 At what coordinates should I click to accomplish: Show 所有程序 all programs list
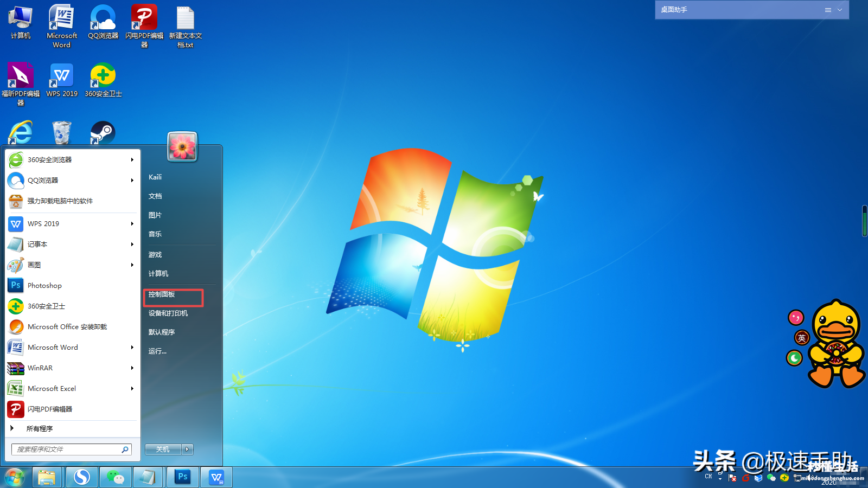[39, 428]
